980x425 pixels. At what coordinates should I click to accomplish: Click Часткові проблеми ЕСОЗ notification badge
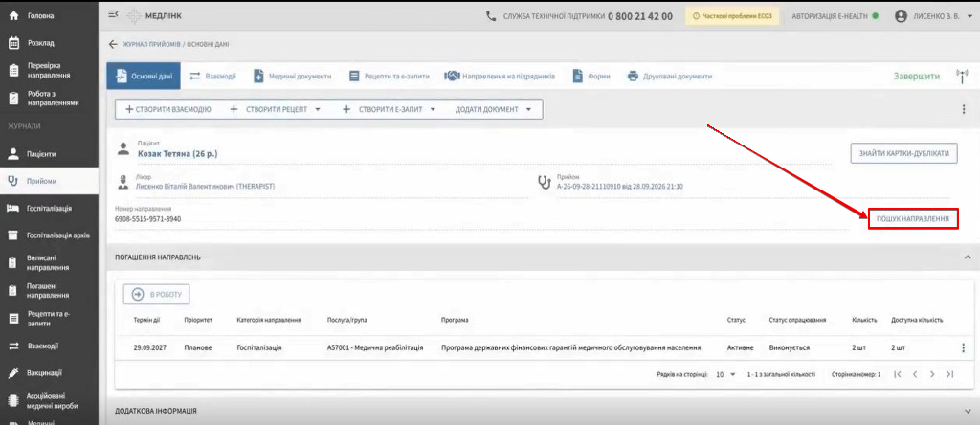[732, 16]
